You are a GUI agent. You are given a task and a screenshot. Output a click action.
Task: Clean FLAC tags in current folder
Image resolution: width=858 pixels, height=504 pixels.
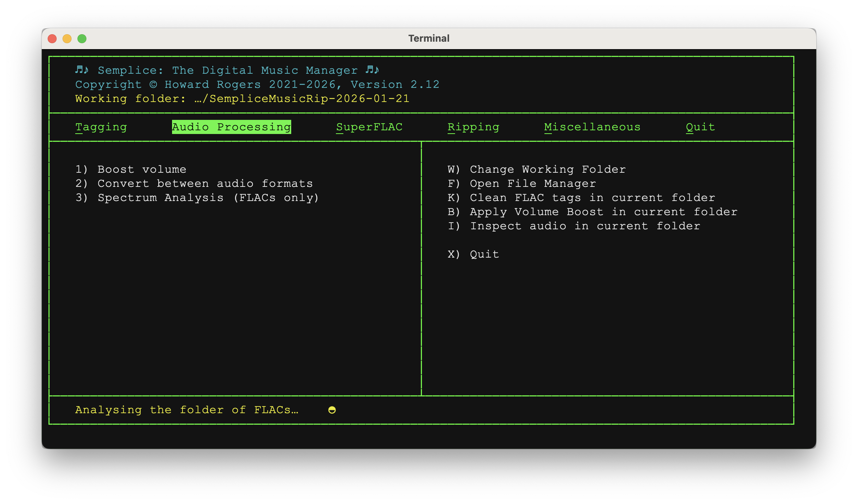[x=581, y=198]
